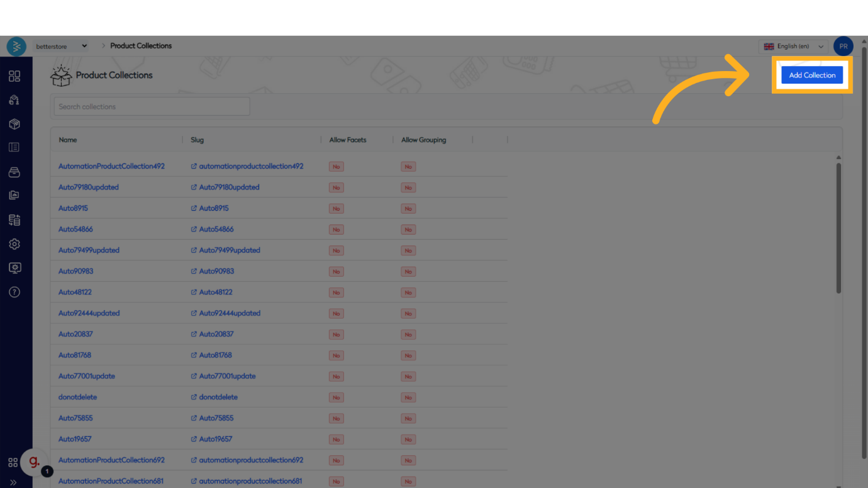The height and width of the screenshot is (488, 868).
Task: Expand the sidebar with the double chevron
Action: coord(13,482)
